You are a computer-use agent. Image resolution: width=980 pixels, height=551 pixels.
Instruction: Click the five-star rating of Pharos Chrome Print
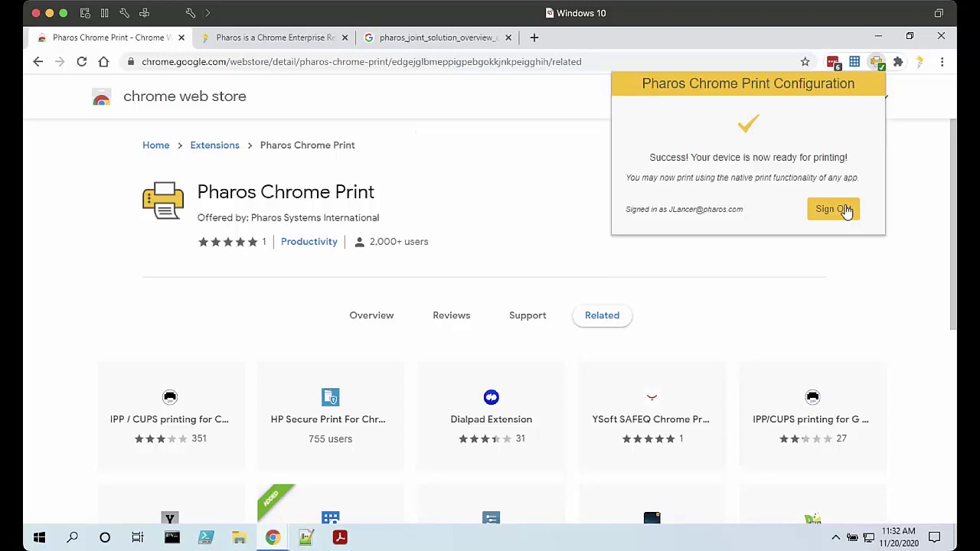[228, 242]
